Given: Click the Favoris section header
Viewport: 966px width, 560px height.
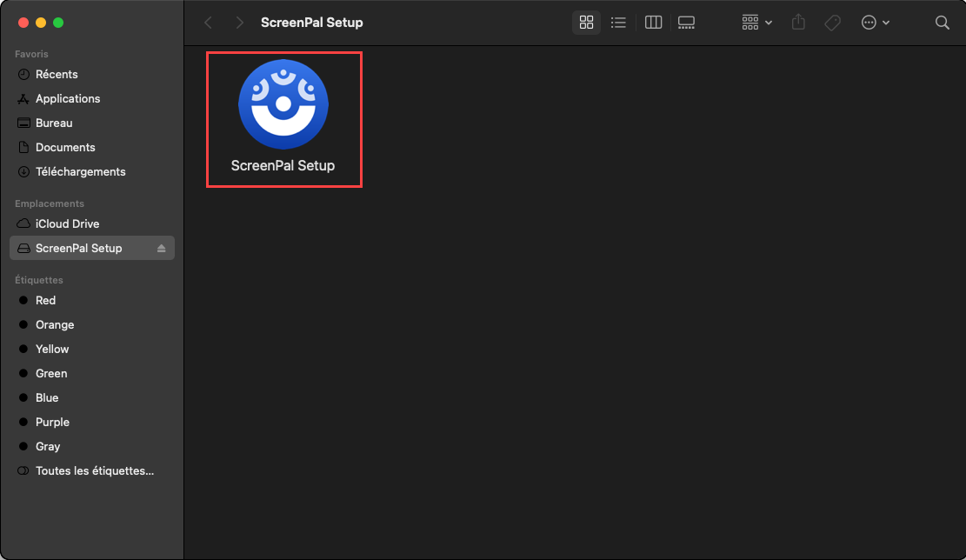Looking at the screenshot, I should tap(31, 54).
